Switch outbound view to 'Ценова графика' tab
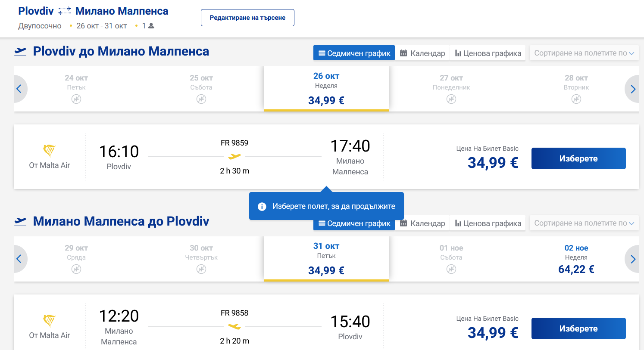 tap(488, 53)
